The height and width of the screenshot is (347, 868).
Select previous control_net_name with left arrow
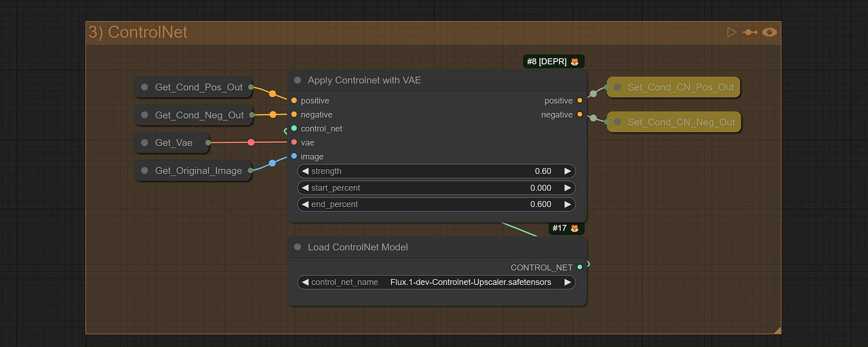tap(305, 282)
